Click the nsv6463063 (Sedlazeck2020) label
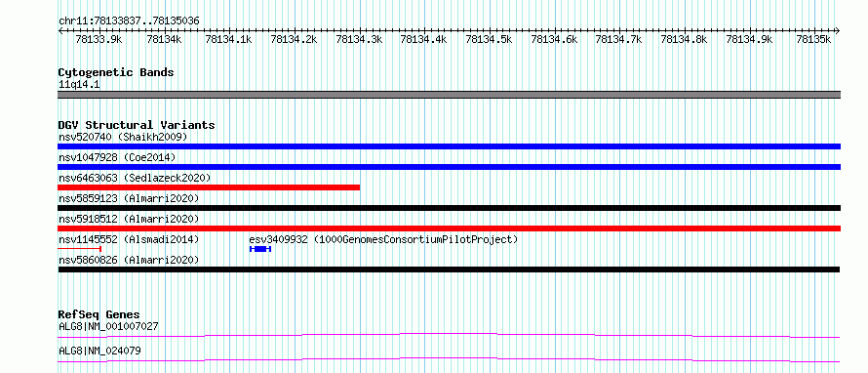Image resolution: width=868 pixels, height=373 pixels. click(135, 178)
